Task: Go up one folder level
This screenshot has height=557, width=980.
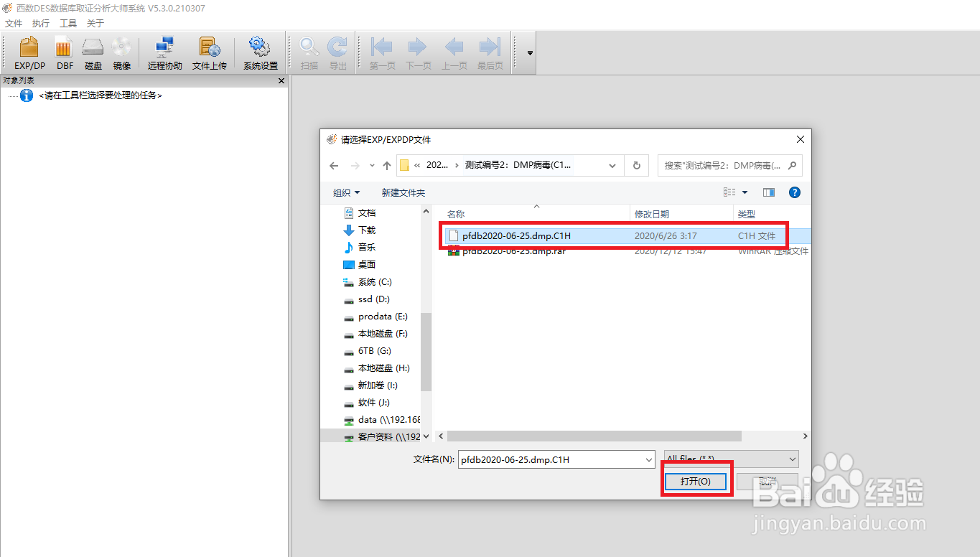Action: pos(387,166)
